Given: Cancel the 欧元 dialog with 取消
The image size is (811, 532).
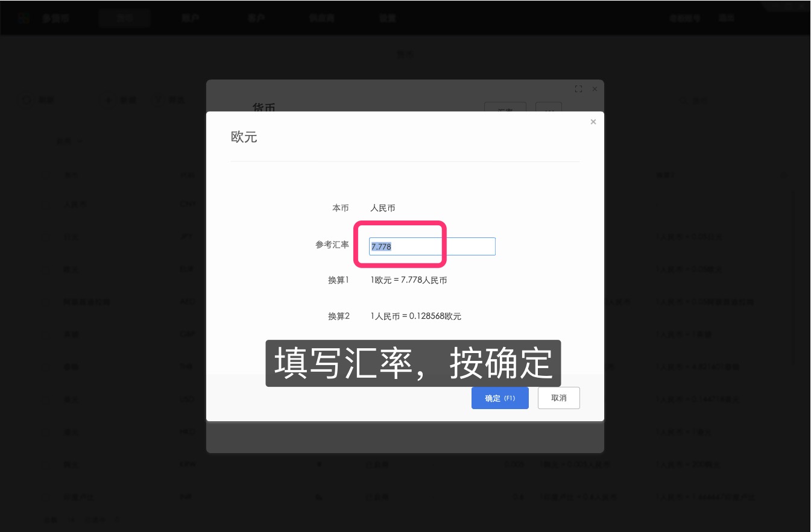Looking at the screenshot, I should point(559,398).
